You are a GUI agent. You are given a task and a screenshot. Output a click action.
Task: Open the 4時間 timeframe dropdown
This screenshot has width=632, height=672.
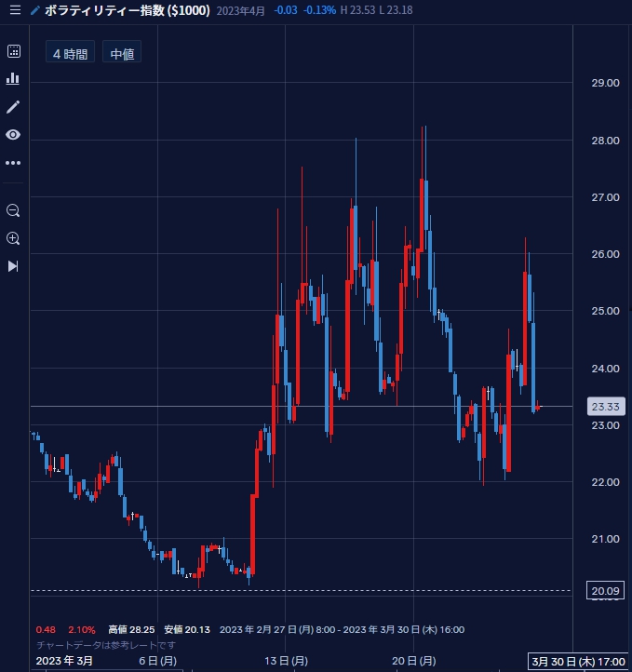[70, 54]
